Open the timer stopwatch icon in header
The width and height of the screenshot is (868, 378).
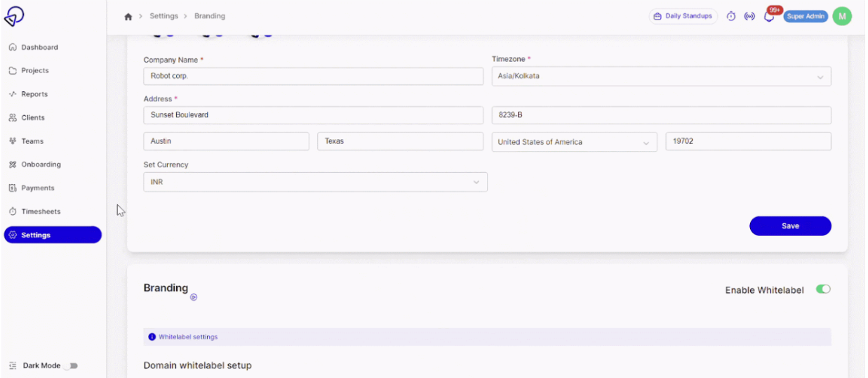731,16
